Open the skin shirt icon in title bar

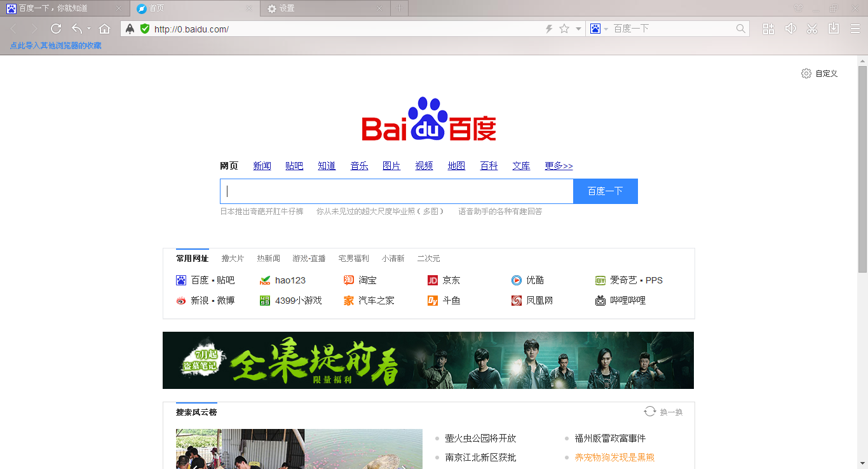[x=798, y=8]
